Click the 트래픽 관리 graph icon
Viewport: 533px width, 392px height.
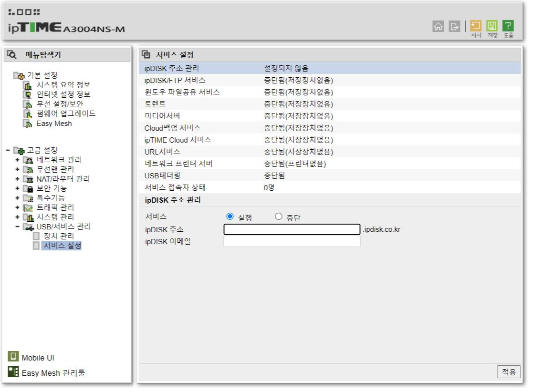tap(28, 207)
